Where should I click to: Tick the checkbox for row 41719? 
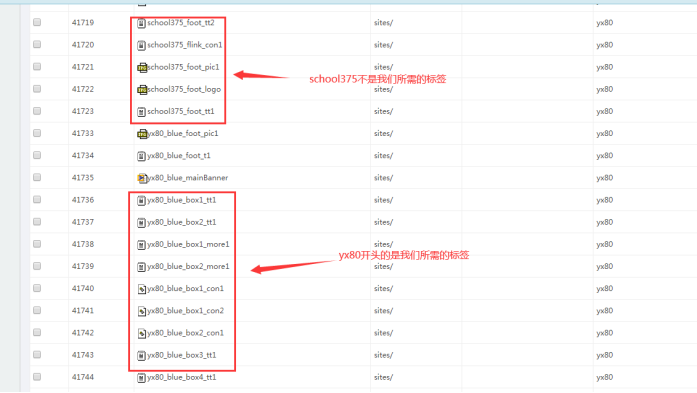(37, 22)
